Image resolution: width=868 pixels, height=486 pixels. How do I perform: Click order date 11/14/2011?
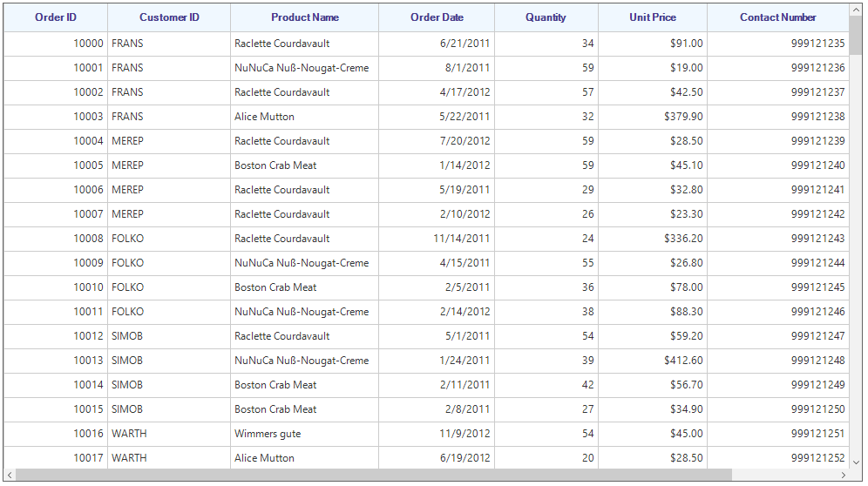(x=437, y=238)
